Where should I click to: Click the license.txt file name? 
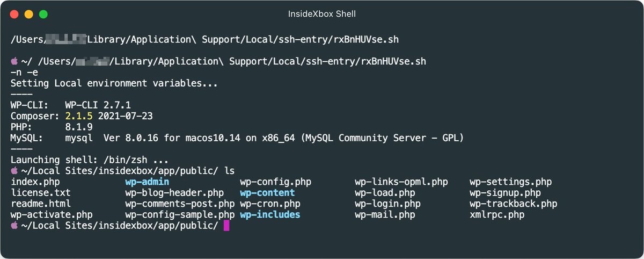(41, 192)
